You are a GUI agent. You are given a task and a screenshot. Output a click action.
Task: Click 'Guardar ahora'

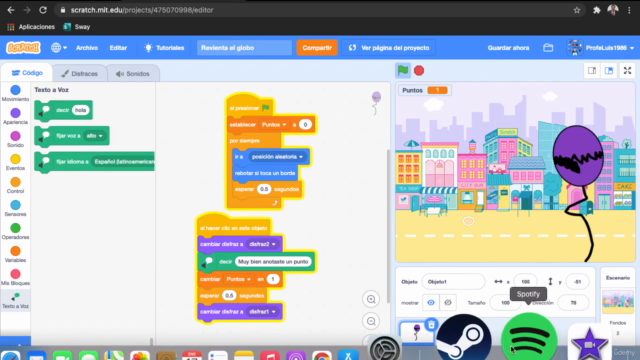tap(508, 48)
